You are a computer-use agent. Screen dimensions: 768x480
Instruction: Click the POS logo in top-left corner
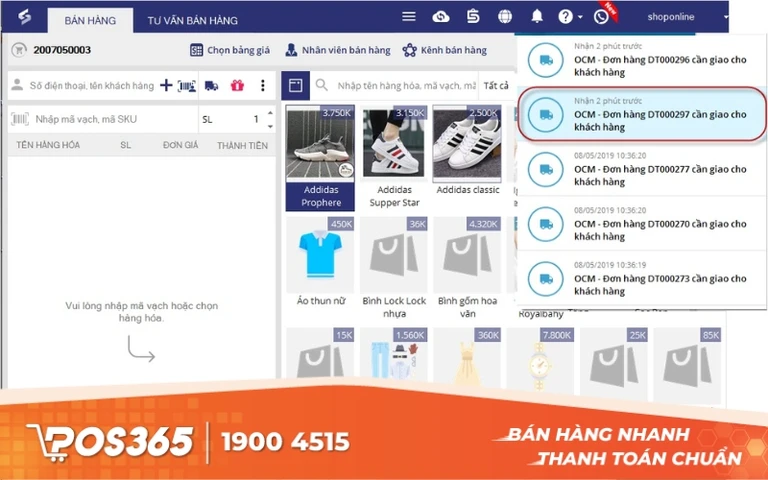[x=24, y=17]
